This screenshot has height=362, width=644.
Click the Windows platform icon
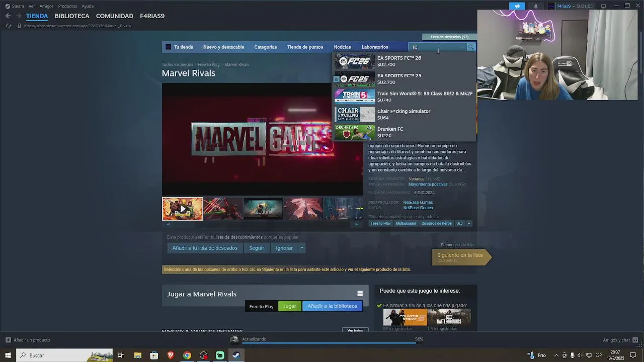pyautogui.click(x=360, y=294)
